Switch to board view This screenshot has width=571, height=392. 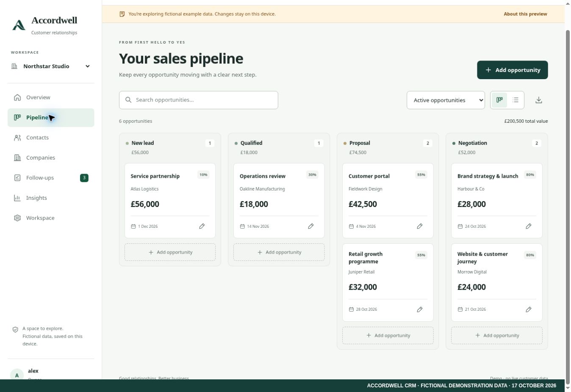pyautogui.click(x=499, y=100)
